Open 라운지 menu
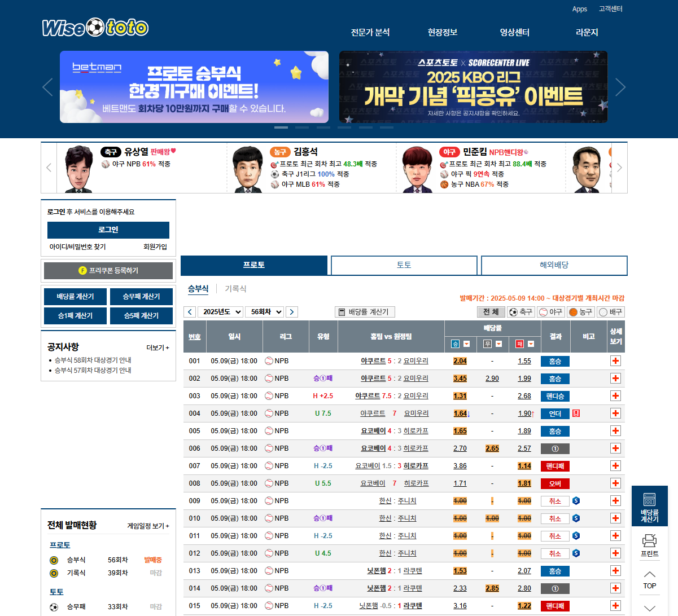This screenshot has height=616, width=678. point(587,33)
